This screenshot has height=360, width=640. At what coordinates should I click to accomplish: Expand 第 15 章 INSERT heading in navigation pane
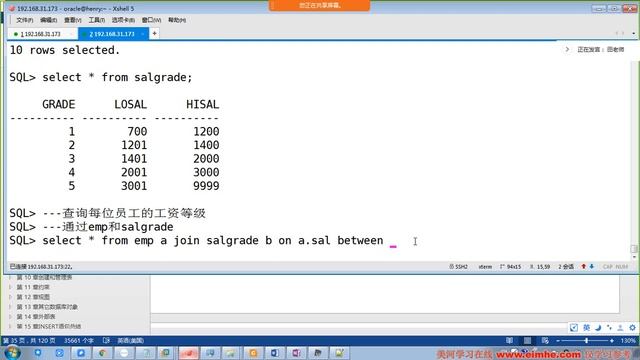pyautogui.click(x=11, y=327)
